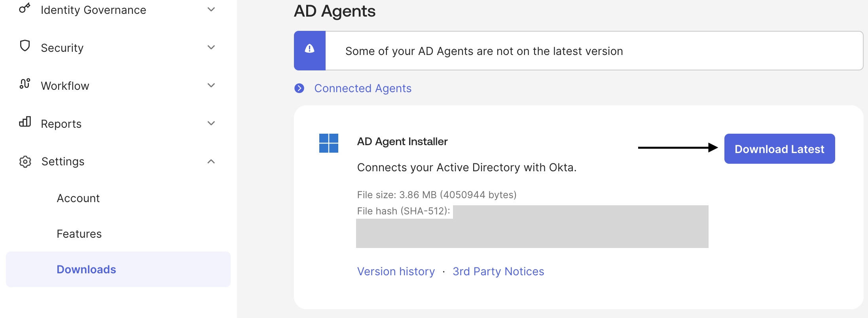Click the AD Agents page heading

point(335,11)
